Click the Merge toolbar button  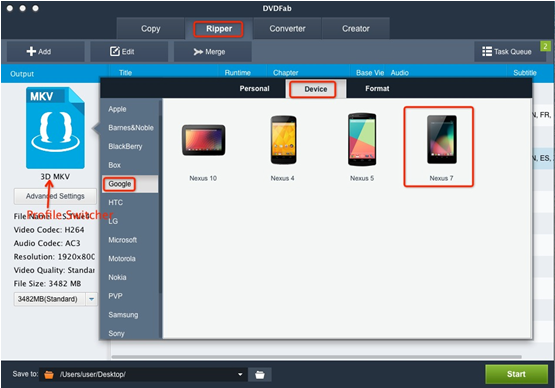[212, 52]
